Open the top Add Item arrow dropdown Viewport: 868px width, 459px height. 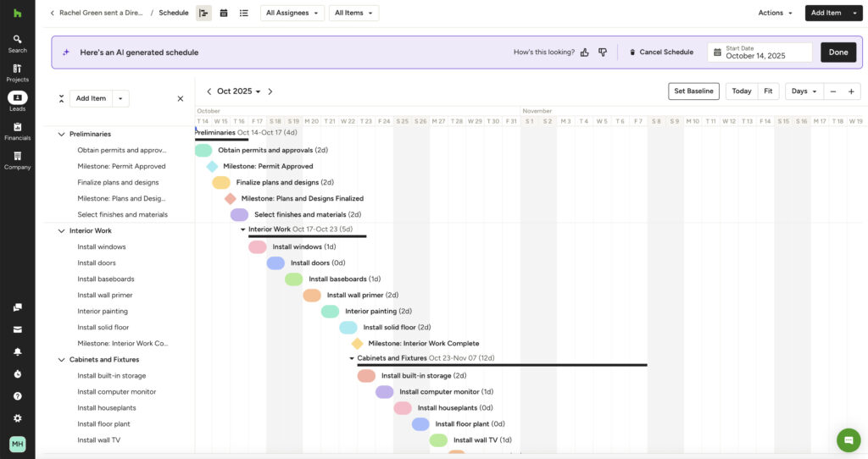tap(854, 13)
